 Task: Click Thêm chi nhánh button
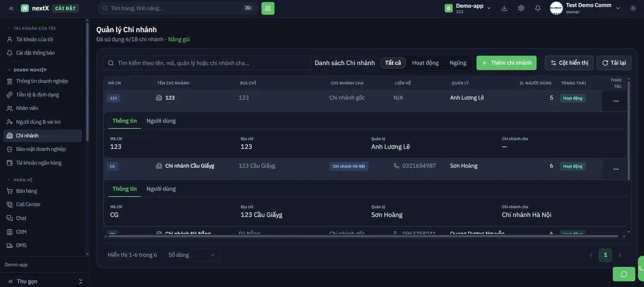pyautogui.click(x=507, y=63)
